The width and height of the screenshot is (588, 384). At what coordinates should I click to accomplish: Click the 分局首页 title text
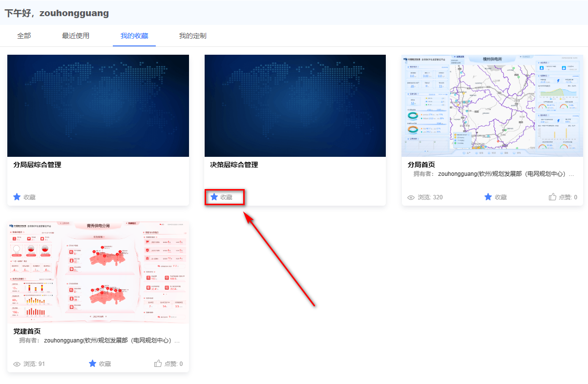pos(421,165)
